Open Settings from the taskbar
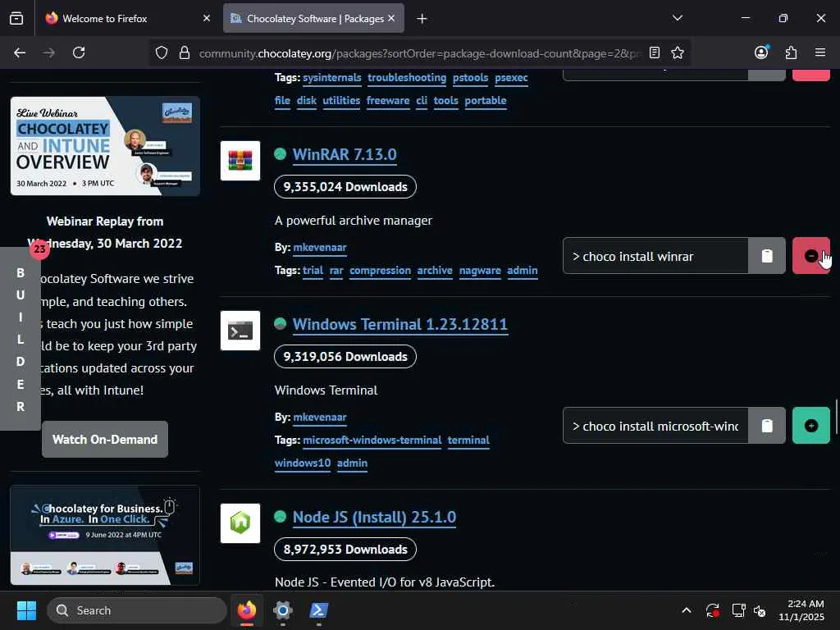840x630 pixels. pos(283,610)
